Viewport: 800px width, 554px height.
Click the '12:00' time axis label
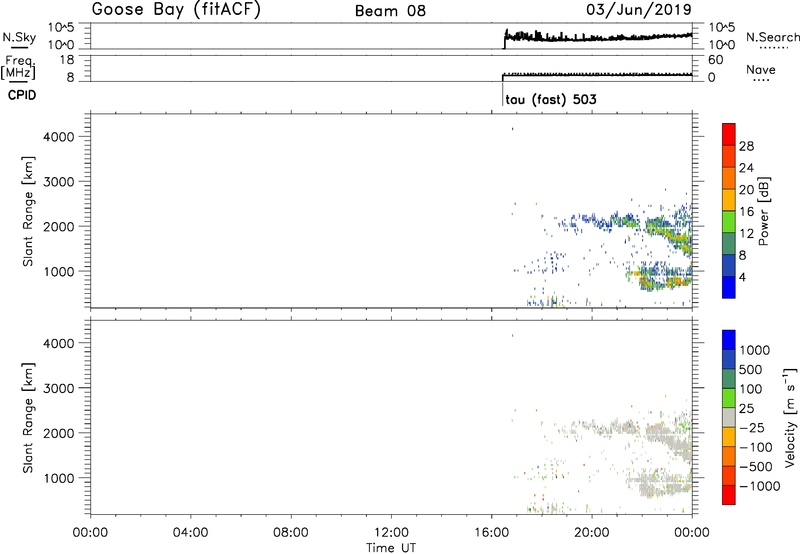(391, 533)
